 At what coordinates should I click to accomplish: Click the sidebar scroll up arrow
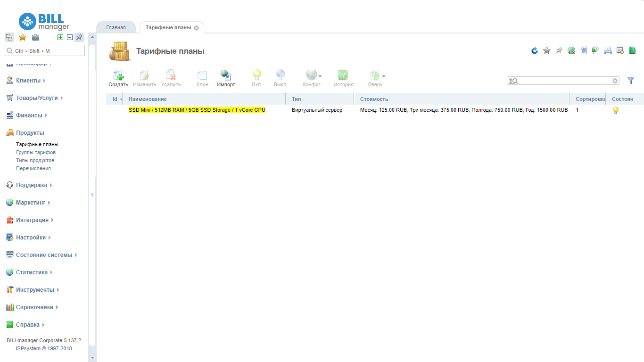92,37
